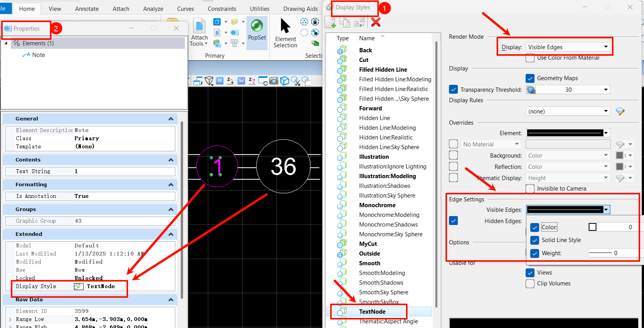Click the copy display style icon
This screenshot has width=644, height=328.
pos(344,22)
